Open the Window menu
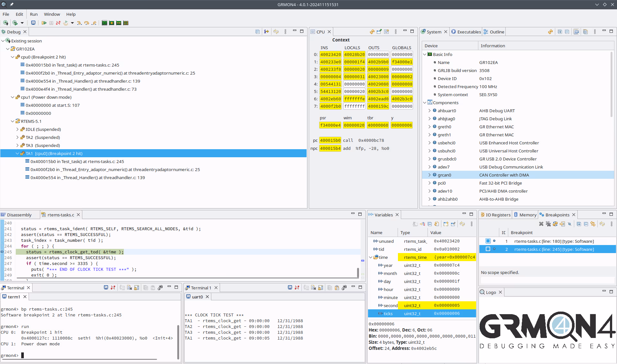 [52, 14]
